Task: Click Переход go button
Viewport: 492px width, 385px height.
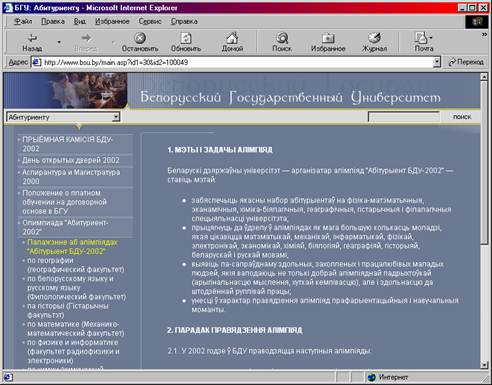Action: (466, 62)
